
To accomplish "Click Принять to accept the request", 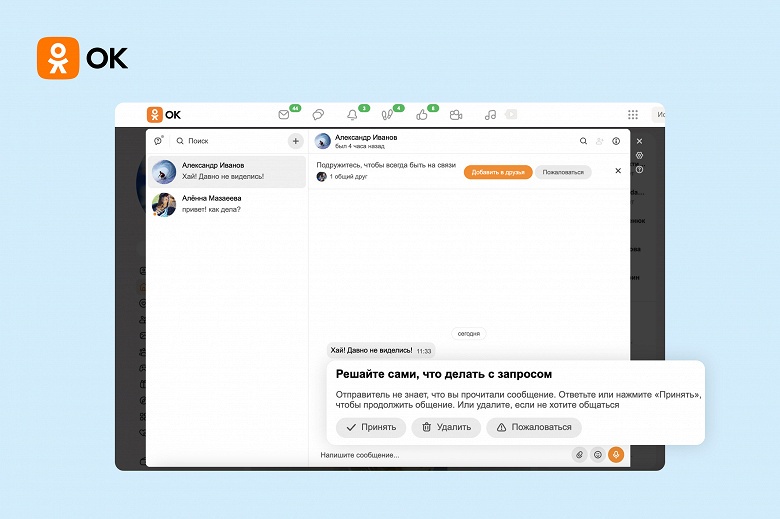I will point(371,427).
